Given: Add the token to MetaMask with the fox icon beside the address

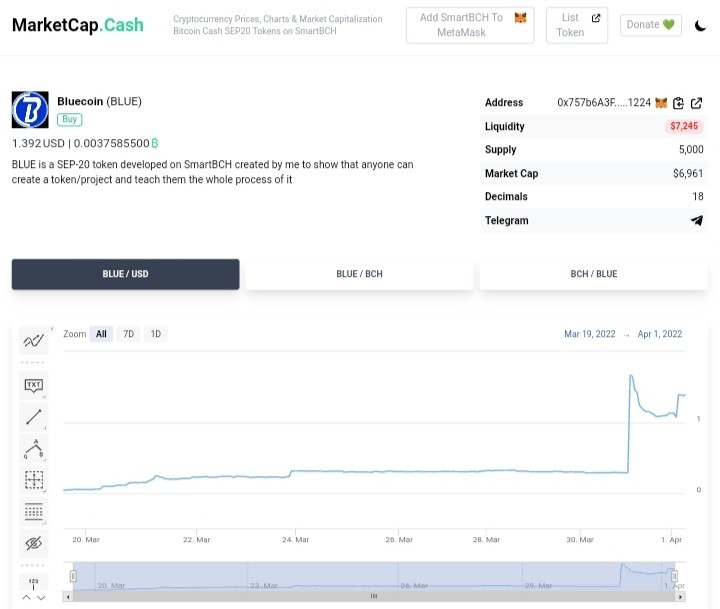Looking at the screenshot, I should pyautogui.click(x=661, y=102).
